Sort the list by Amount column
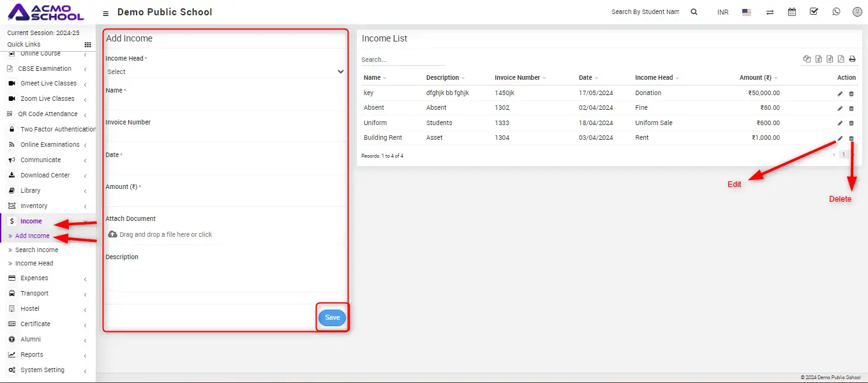This screenshot has height=383, width=868. 755,78
